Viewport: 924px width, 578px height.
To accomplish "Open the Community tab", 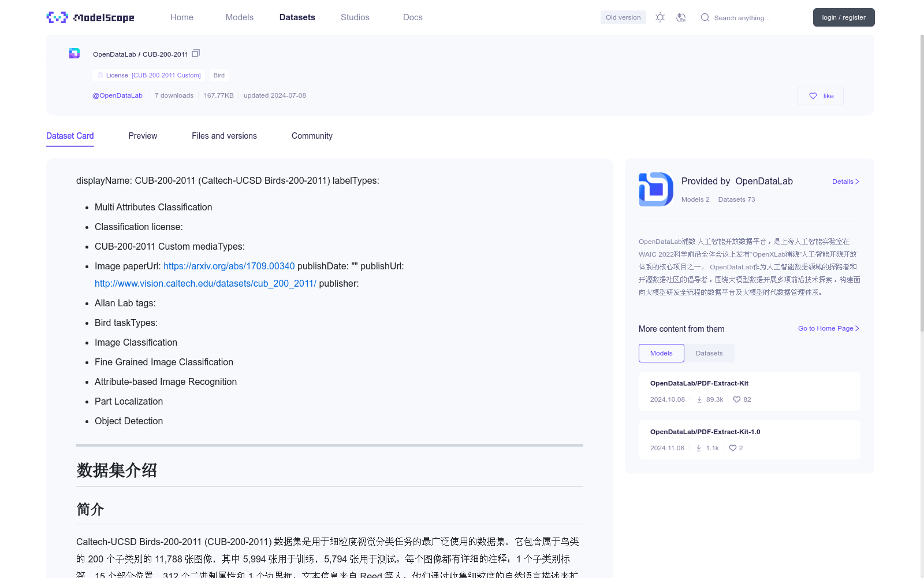I will pyautogui.click(x=312, y=136).
